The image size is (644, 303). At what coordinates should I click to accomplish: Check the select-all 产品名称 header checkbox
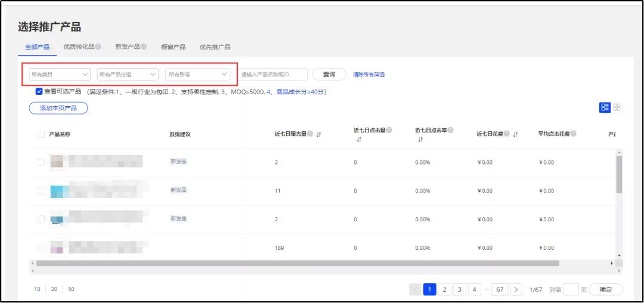[41, 134]
